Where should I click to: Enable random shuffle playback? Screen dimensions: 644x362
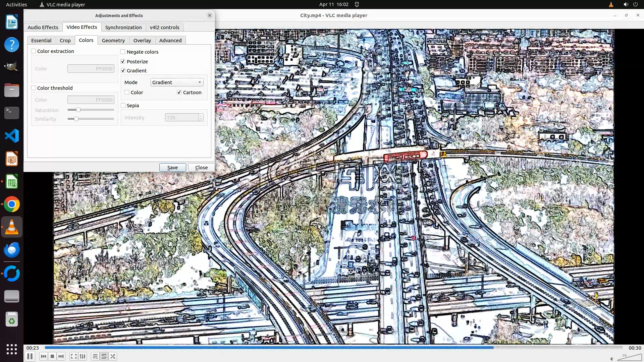pyautogui.click(x=113, y=356)
